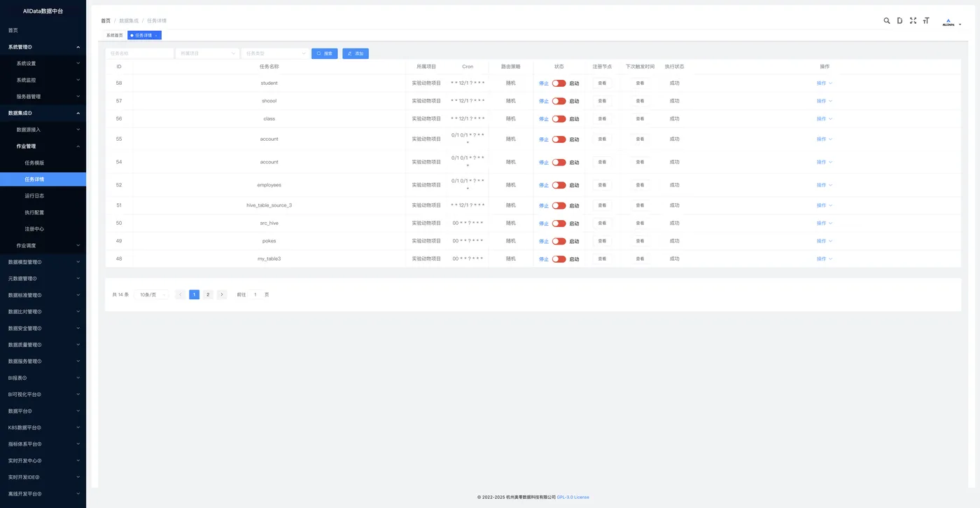The image size is (980, 508).
Task: Toggle status switch for student task
Action: pos(559,83)
